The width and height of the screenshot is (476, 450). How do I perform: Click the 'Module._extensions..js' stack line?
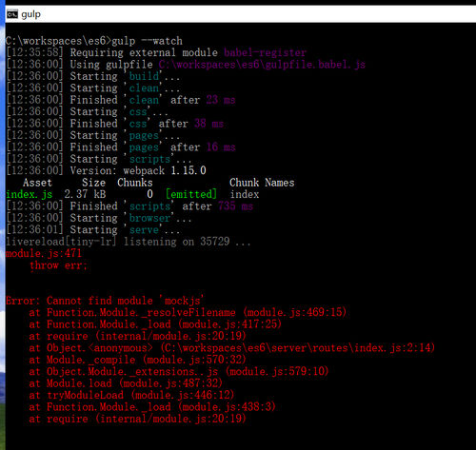click(179, 371)
